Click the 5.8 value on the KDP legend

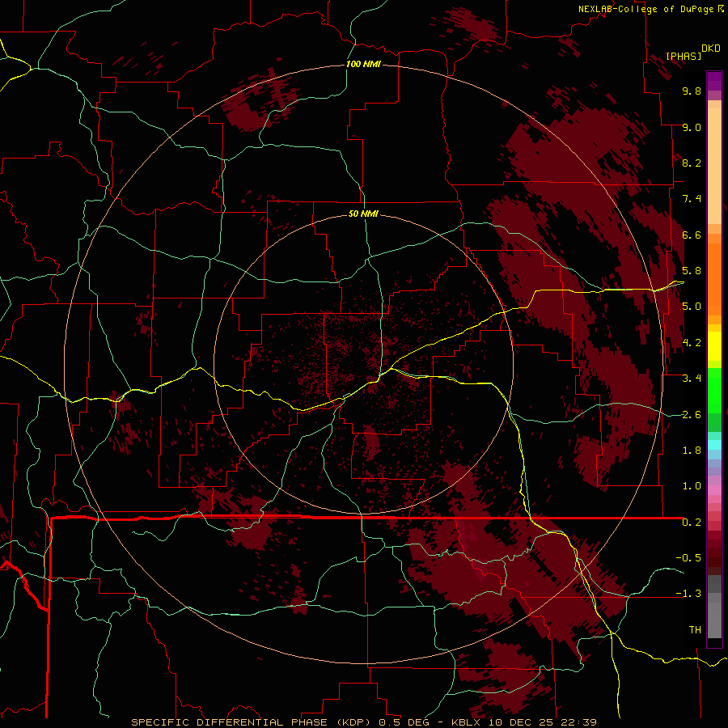coord(692,271)
